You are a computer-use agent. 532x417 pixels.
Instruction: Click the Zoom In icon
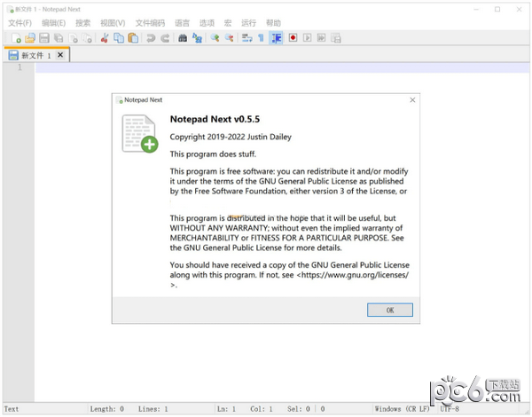(215, 38)
